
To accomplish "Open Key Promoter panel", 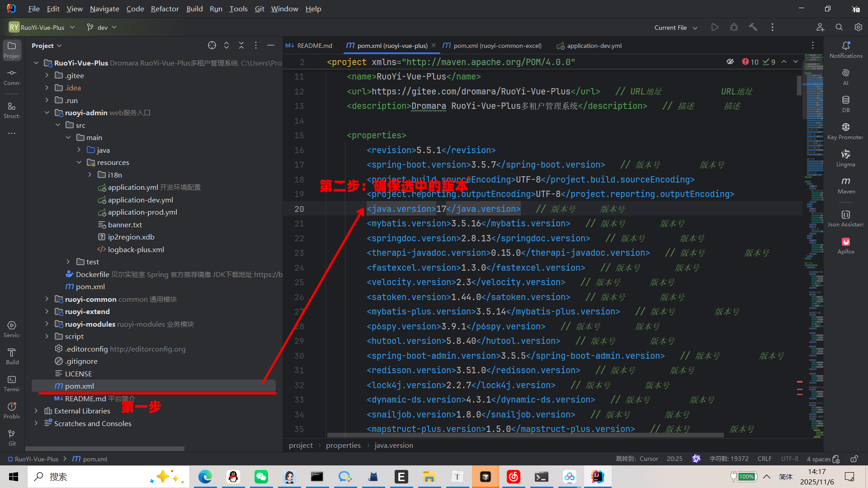I will (x=846, y=131).
